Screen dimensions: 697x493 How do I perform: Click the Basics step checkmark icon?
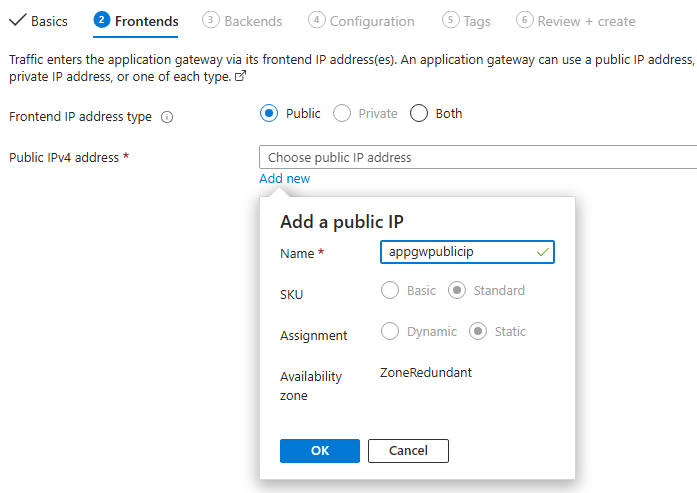pyautogui.click(x=16, y=21)
